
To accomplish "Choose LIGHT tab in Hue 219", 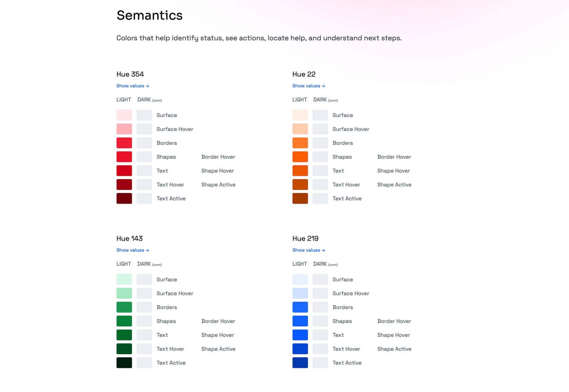I will pos(299,264).
